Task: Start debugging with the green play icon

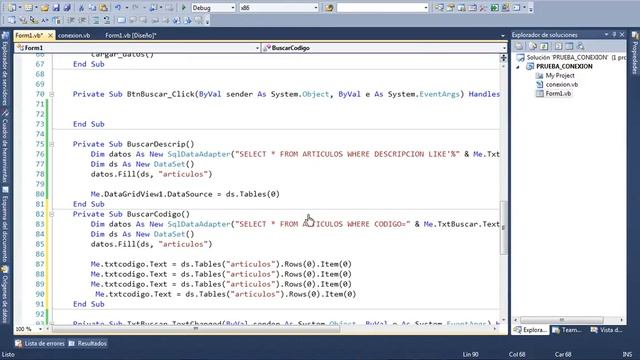Action: [184, 8]
